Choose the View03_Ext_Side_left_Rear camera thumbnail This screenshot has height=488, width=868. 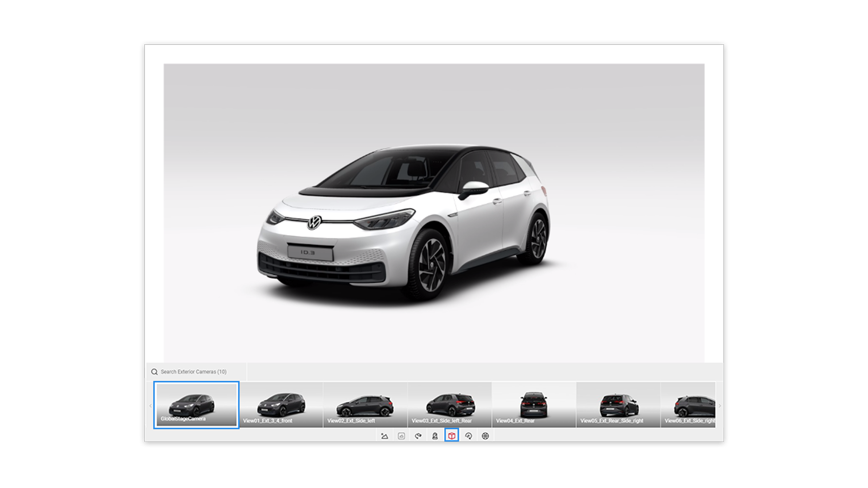point(450,405)
